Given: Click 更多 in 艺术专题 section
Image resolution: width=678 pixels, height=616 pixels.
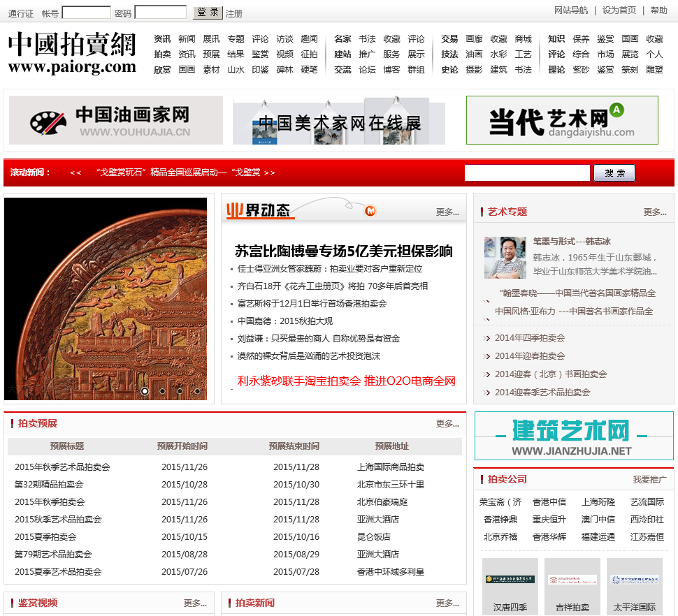Looking at the screenshot, I should (655, 212).
